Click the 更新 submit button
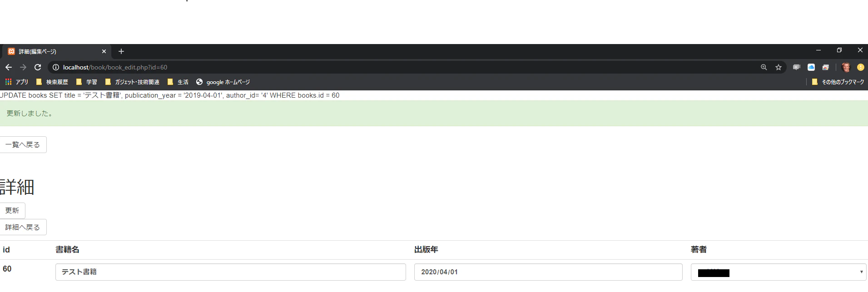This screenshot has width=868, height=292. tap(12, 210)
